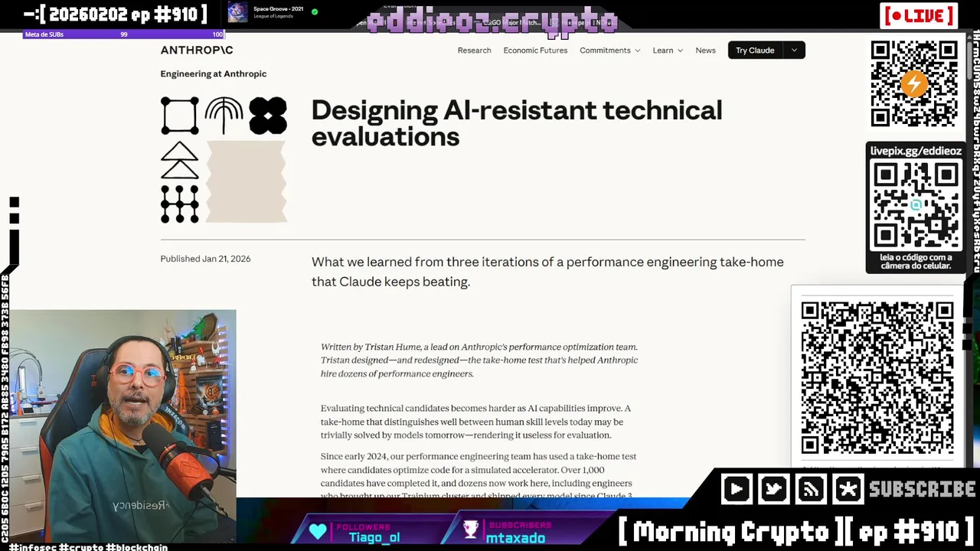Click the Space Groove 2021 thumbnail avatar

(238, 12)
